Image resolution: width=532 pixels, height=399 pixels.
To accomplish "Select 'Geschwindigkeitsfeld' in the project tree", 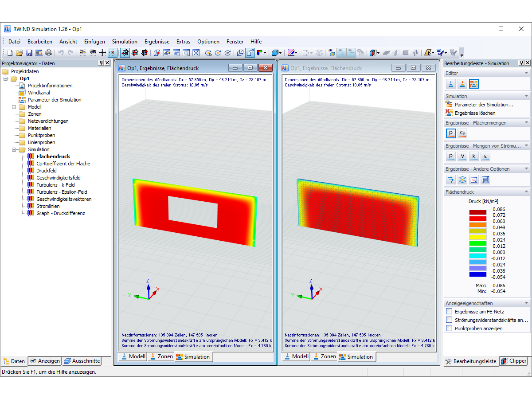I will point(59,178).
